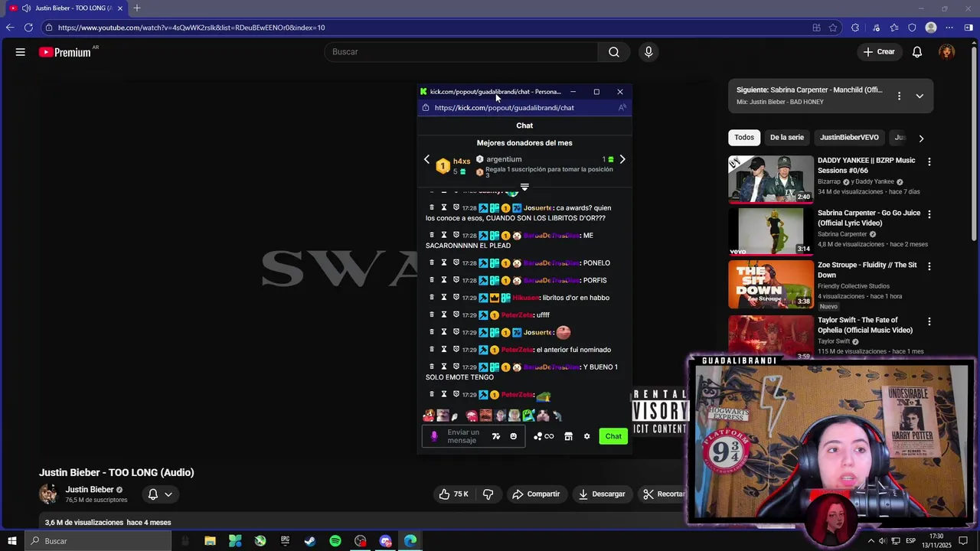Click the Recortar clip button
This screenshot has height=551, width=980.
pyautogui.click(x=663, y=494)
